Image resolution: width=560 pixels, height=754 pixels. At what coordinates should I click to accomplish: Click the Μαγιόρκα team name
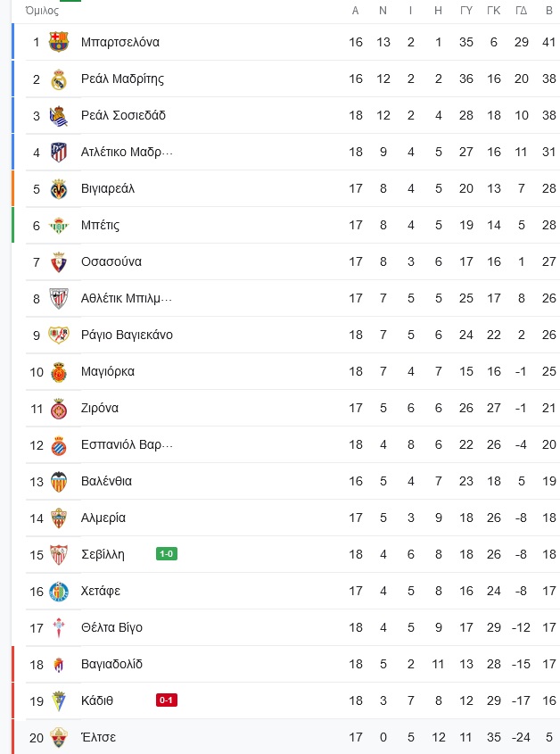click(108, 371)
